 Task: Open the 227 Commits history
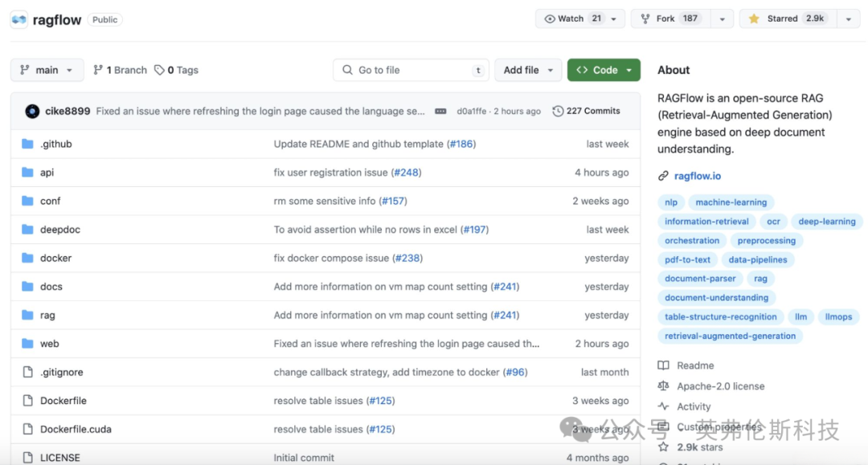click(586, 111)
